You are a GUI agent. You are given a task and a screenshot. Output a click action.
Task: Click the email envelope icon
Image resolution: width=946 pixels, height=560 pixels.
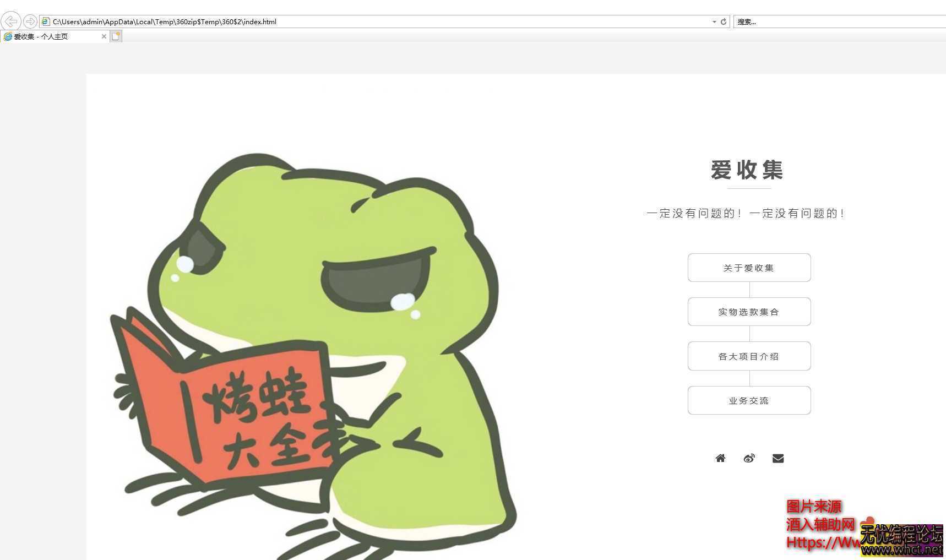pyautogui.click(x=778, y=458)
